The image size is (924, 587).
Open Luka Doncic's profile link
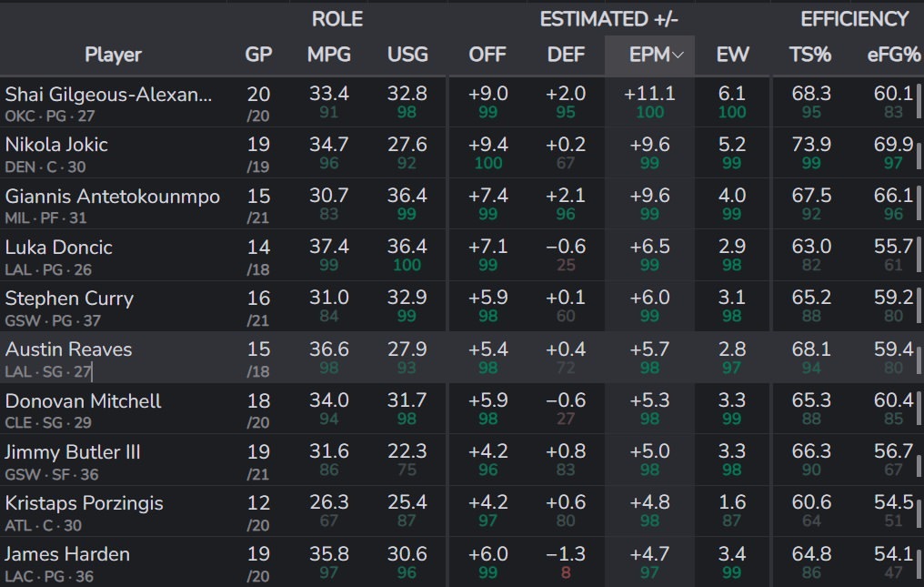coord(56,248)
